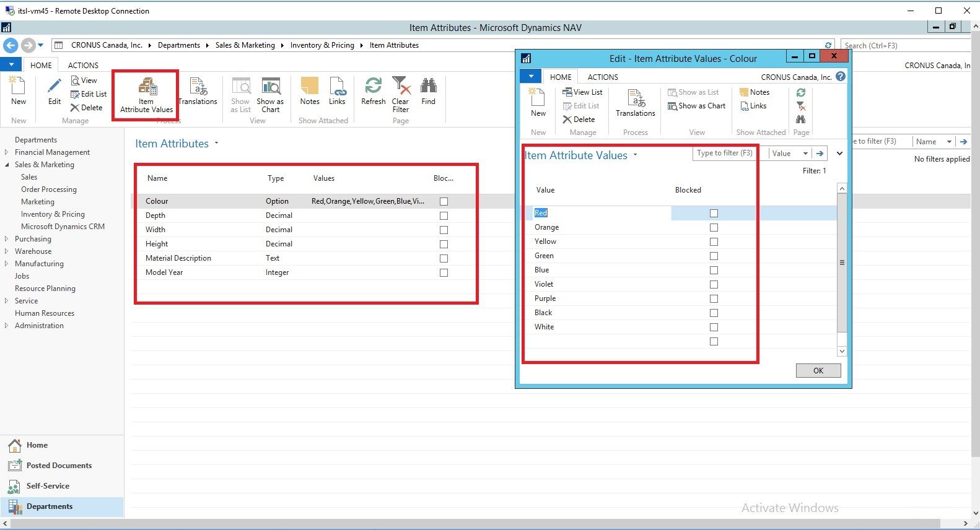Expand Purchasing tree node

pos(7,239)
